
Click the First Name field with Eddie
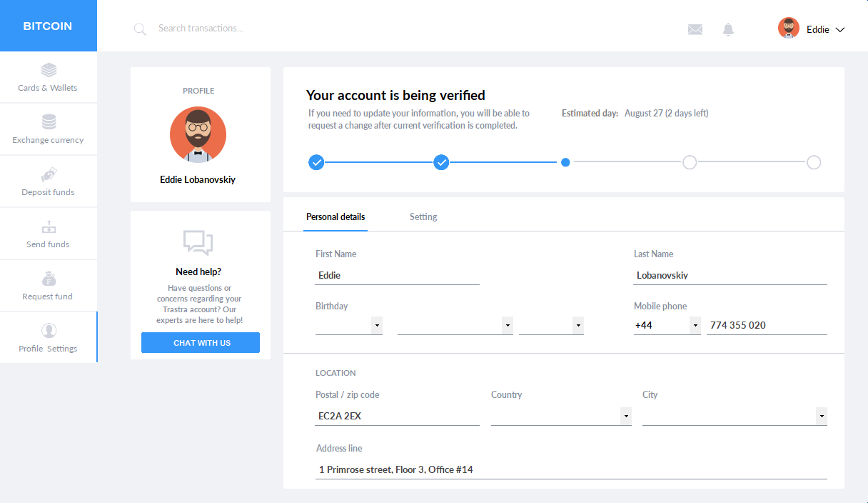(398, 275)
